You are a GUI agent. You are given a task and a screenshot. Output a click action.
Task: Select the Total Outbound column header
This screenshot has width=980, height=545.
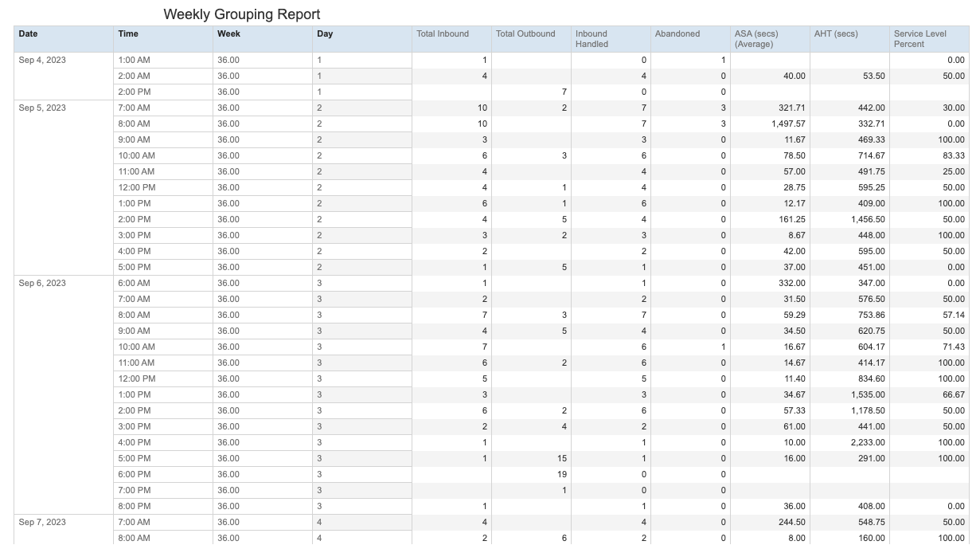tap(525, 34)
